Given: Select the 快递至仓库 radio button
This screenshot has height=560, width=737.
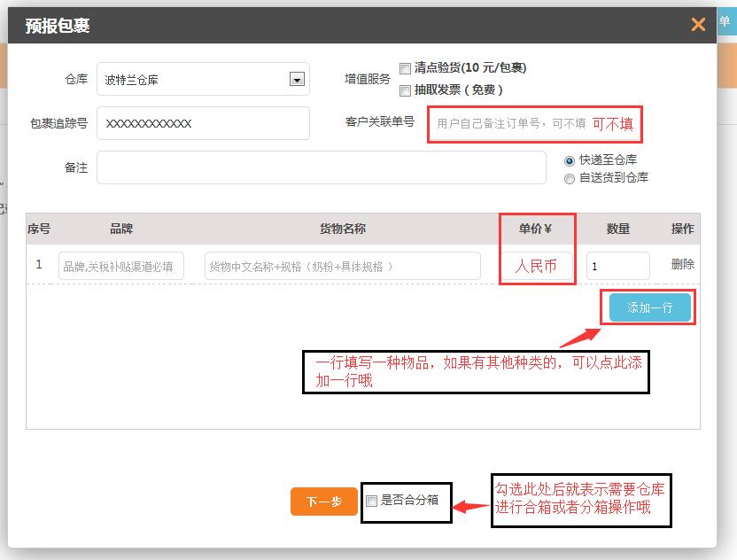Looking at the screenshot, I should tap(569, 160).
